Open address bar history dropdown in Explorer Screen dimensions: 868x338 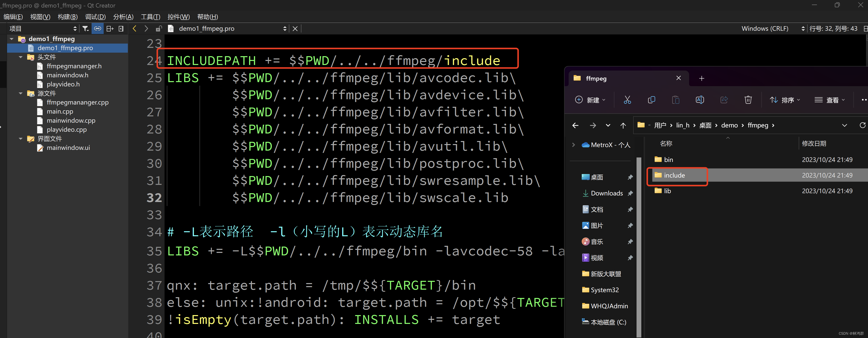(x=844, y=125)
